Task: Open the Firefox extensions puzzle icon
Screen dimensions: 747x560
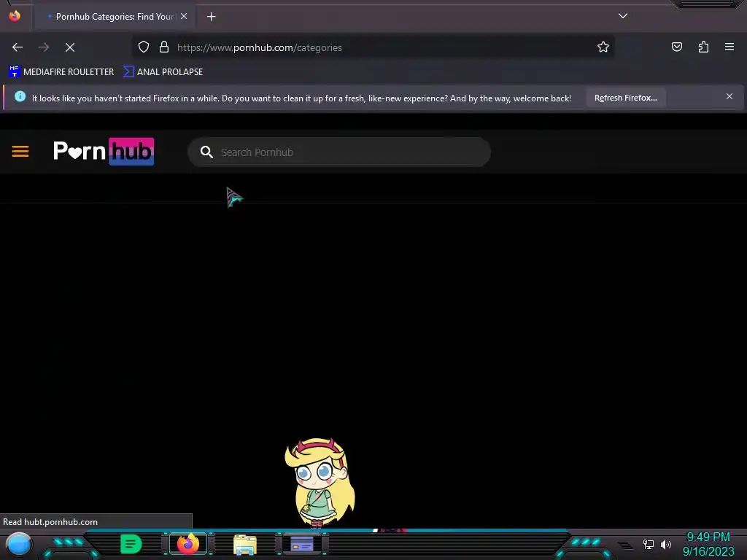Action: (x=703, y=47)
